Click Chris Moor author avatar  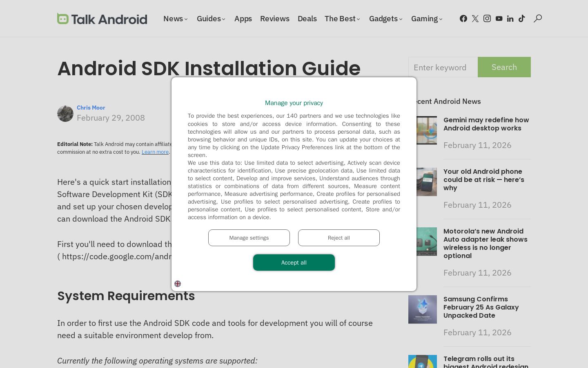click(65, 114)
